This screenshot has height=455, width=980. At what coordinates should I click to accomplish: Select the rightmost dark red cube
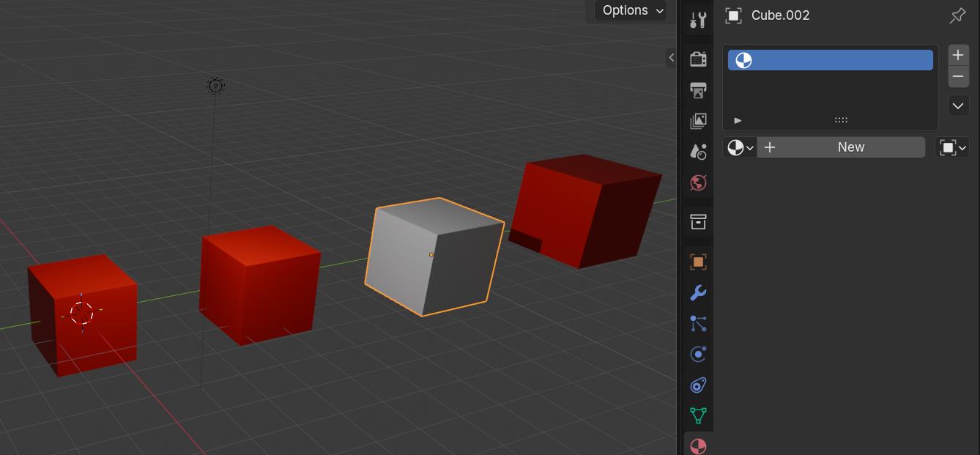pos(586,211)
